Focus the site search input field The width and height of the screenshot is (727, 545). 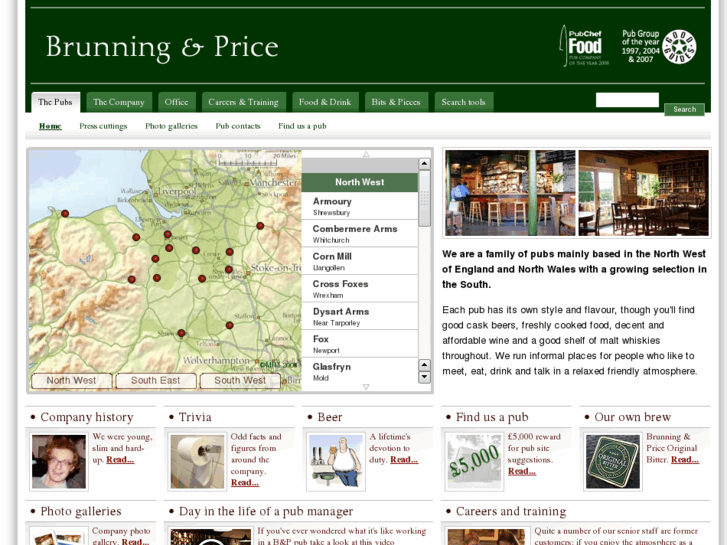[627, 100]
